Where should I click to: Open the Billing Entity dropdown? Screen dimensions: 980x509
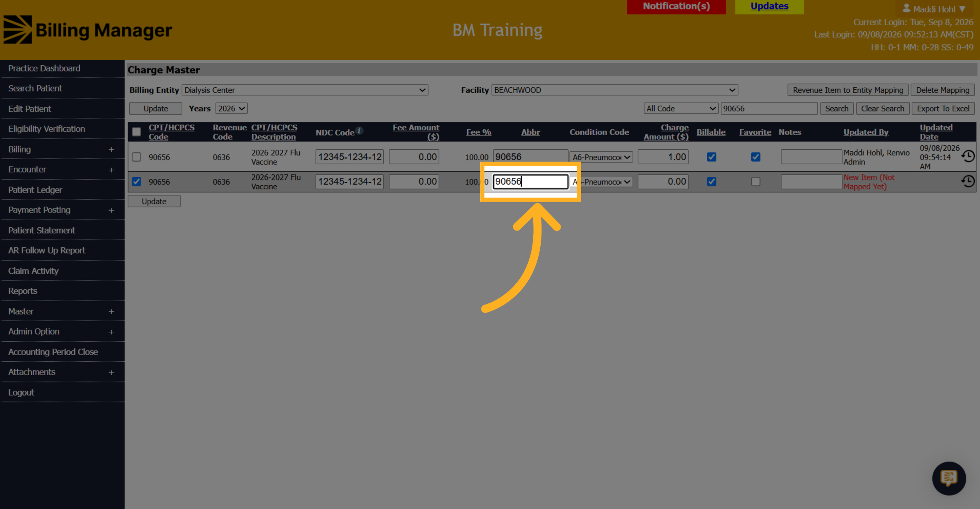click(x=305, y=90)
